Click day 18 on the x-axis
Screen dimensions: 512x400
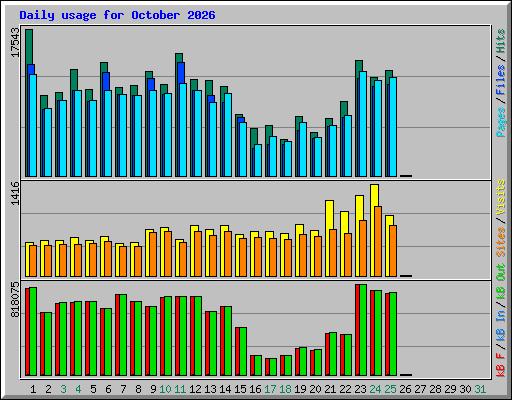click(285, 389)
